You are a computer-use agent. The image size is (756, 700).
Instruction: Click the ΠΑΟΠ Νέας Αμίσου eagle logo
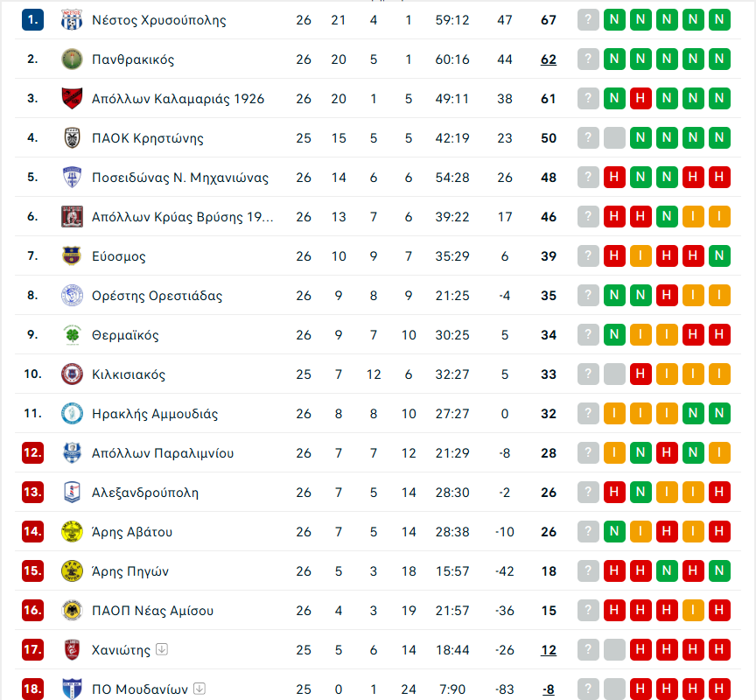pyautogui.click(x=72, y=611)
